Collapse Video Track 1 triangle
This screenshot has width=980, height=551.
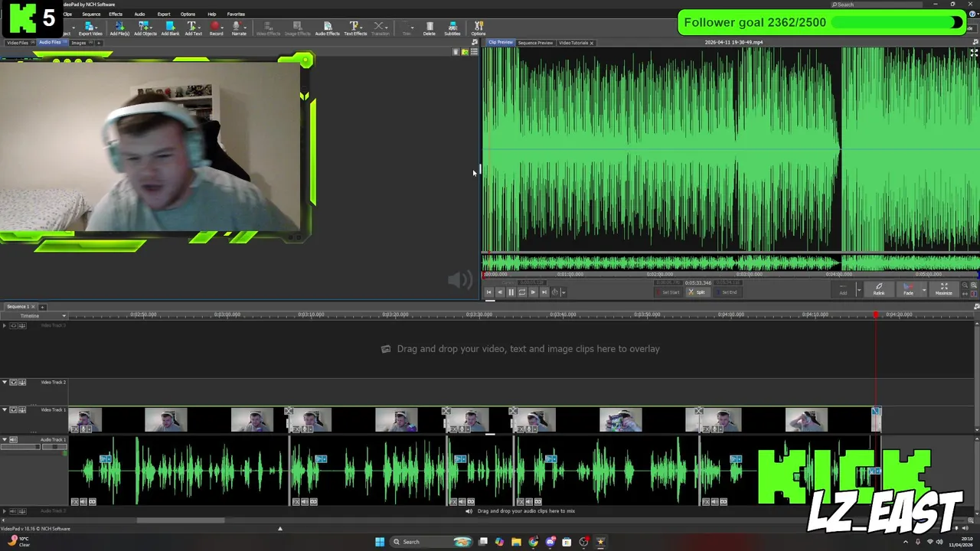pyautogui.click(x=5, y=410)
